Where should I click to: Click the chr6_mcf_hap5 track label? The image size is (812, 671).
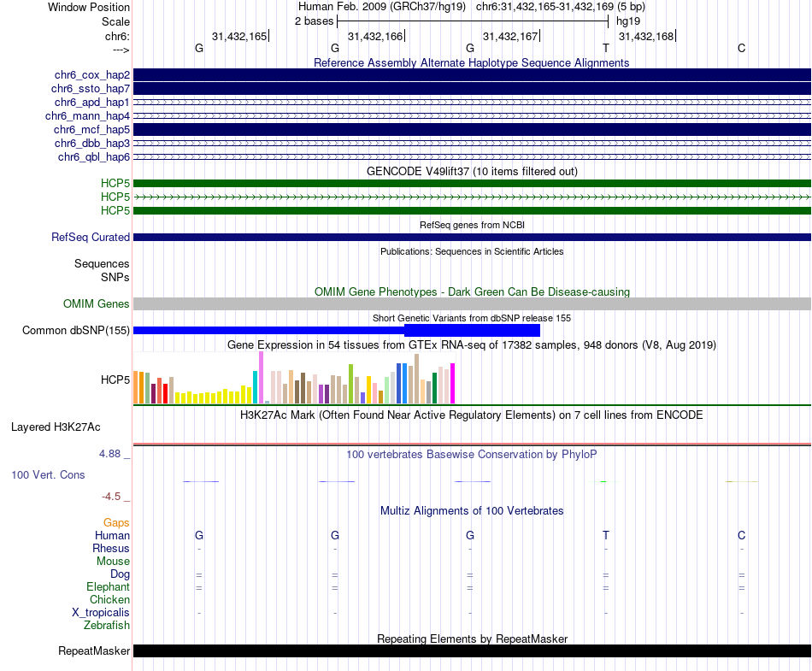tap(91, 129)
